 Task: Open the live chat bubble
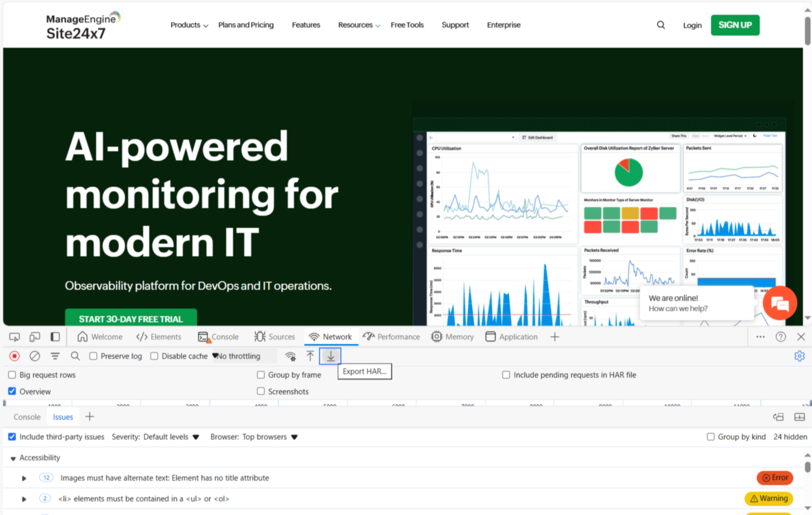[x=779, y=303]
